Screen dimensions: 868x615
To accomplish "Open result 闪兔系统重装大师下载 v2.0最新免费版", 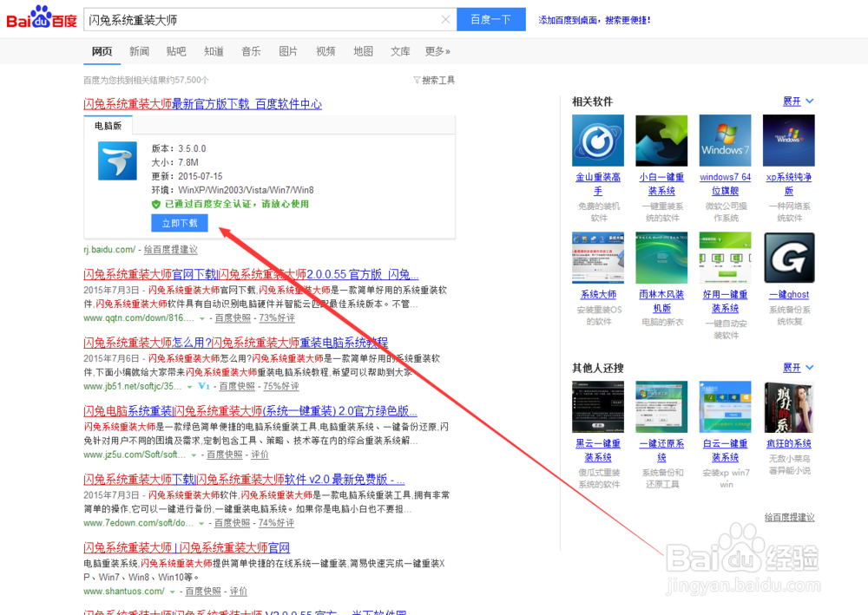I will (244, 479).
